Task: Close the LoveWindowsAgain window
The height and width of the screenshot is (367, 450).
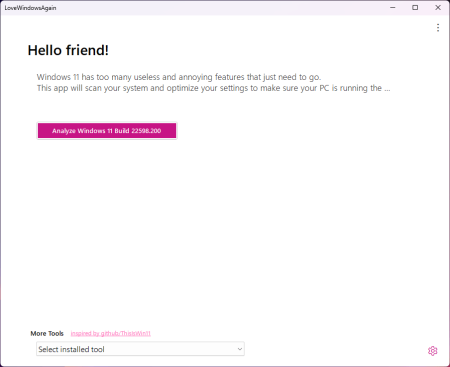Action: [438, 7]
